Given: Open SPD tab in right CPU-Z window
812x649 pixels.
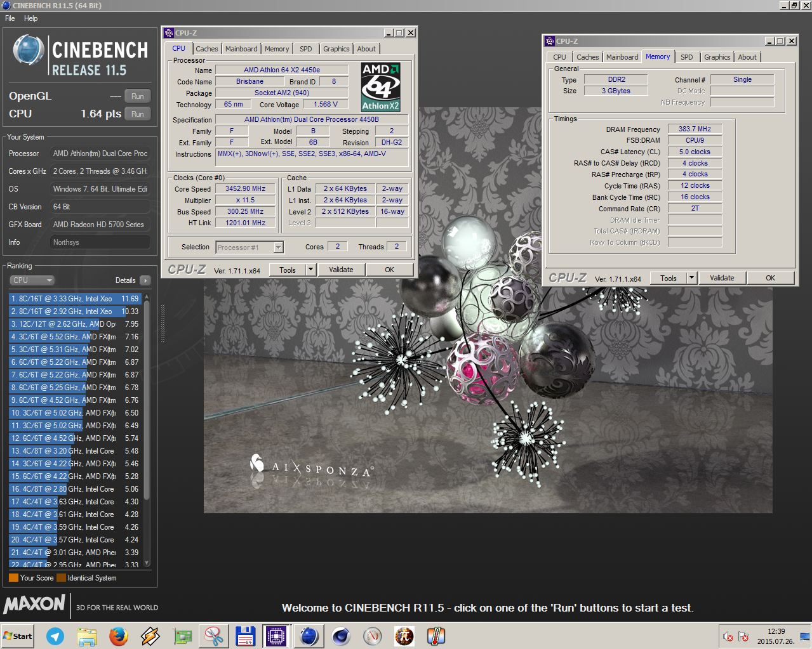Looking at the screenshot, I should pos(687,57).
